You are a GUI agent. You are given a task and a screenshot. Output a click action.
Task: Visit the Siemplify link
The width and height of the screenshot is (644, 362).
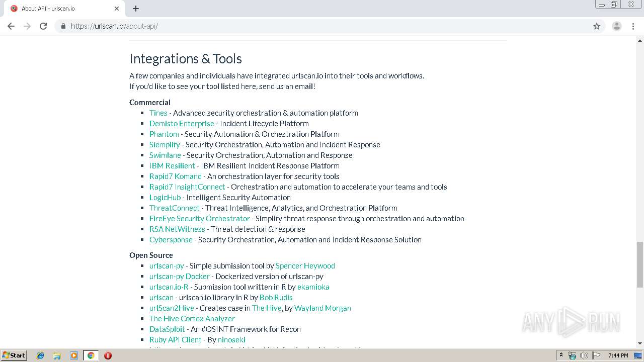click(165, 145)
